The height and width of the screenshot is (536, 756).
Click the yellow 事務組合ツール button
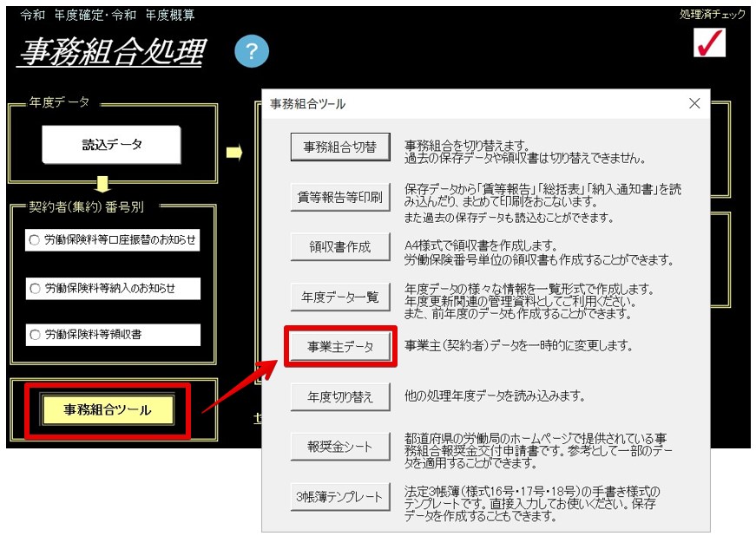[x=108, y=410]
